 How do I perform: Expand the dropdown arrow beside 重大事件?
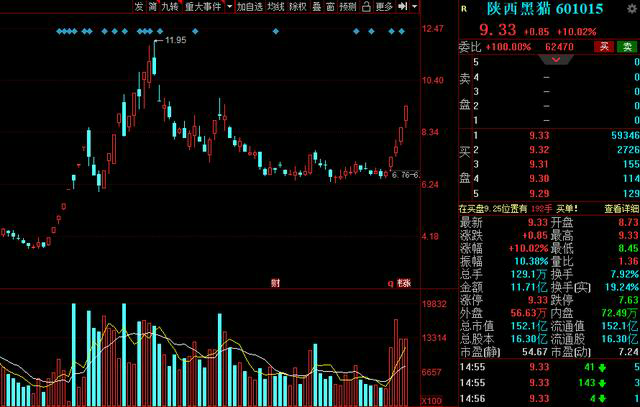coord(229,6)
